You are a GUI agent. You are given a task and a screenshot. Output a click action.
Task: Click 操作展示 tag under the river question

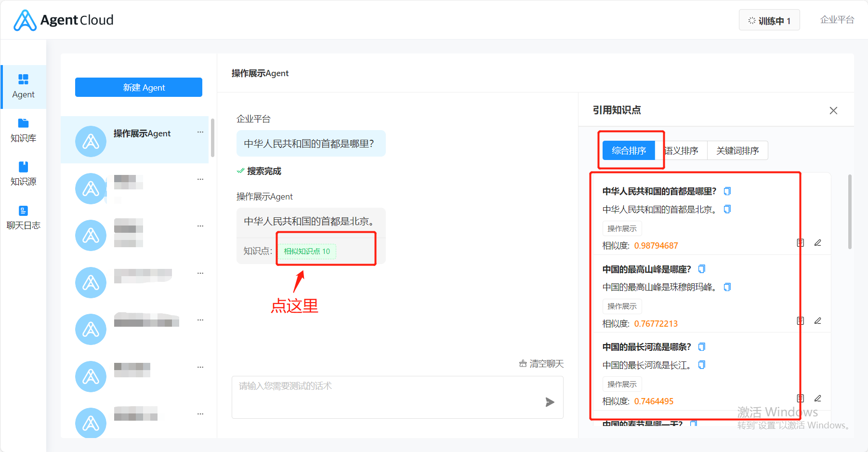(x=622, y=384)
